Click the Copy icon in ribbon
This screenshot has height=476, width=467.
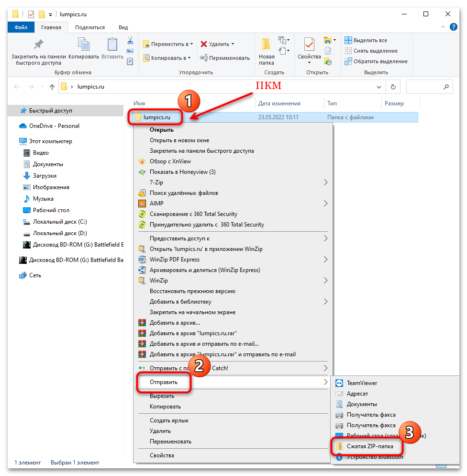click(84, 45)
